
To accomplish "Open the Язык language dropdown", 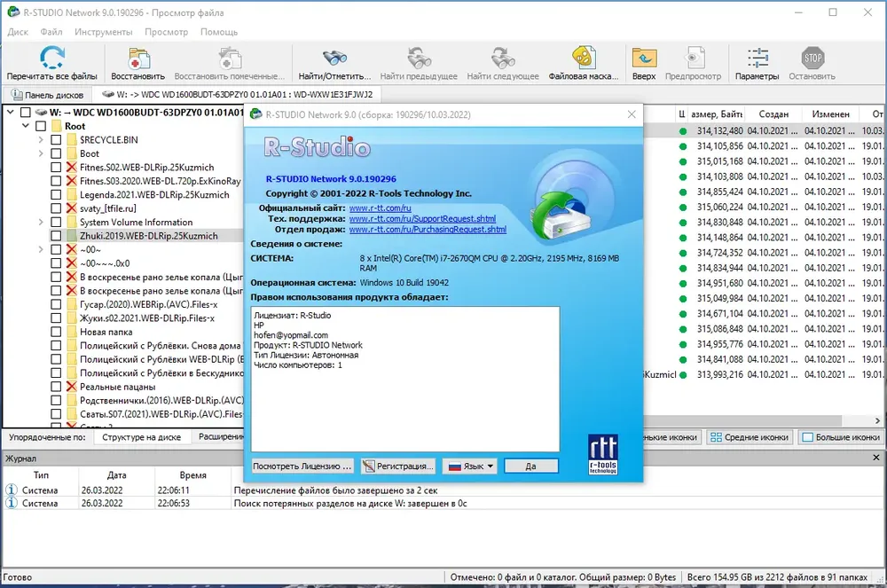I will click(471, 466).
